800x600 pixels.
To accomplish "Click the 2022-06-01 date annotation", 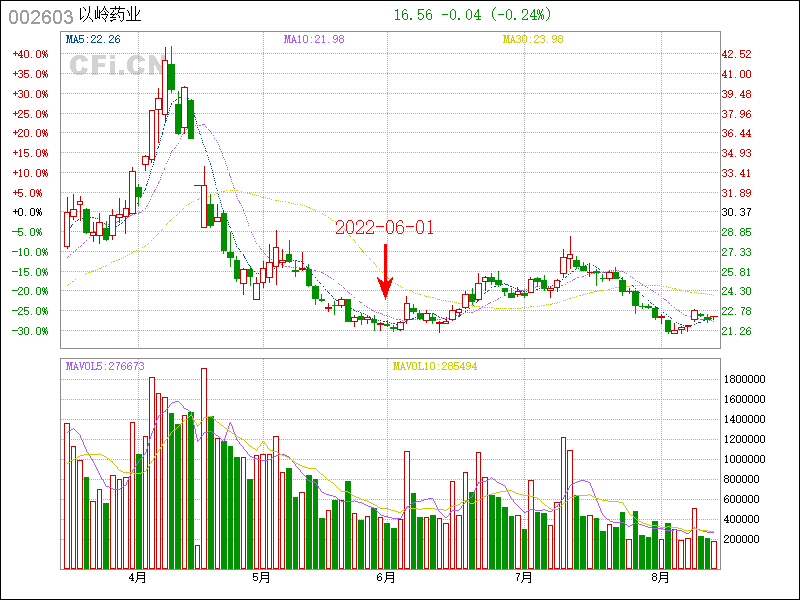I will 385,228.
